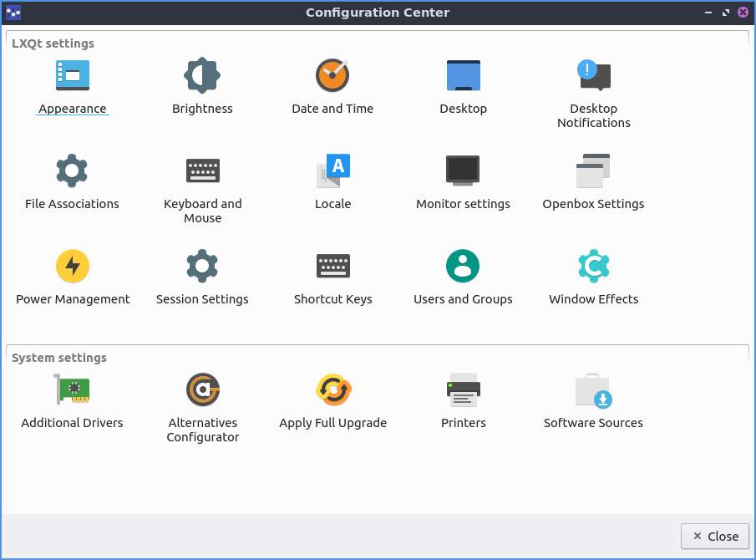Open Keyboard and Mouse settings
This screenshot has width=756, height=560.
click(202, 171)
